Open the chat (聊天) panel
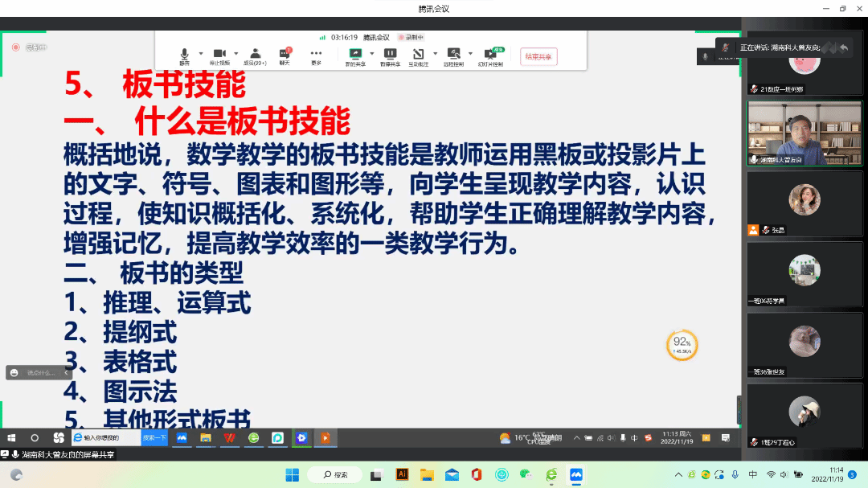 point(285,55)
